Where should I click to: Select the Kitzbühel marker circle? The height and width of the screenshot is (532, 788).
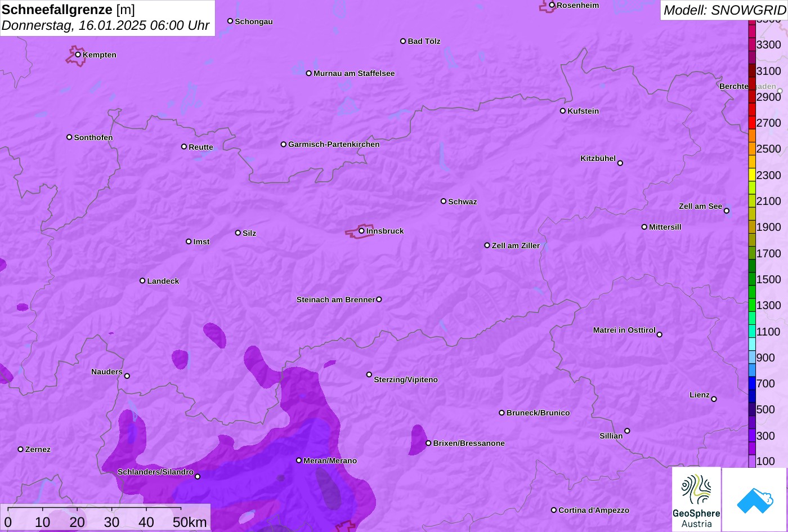620,163
